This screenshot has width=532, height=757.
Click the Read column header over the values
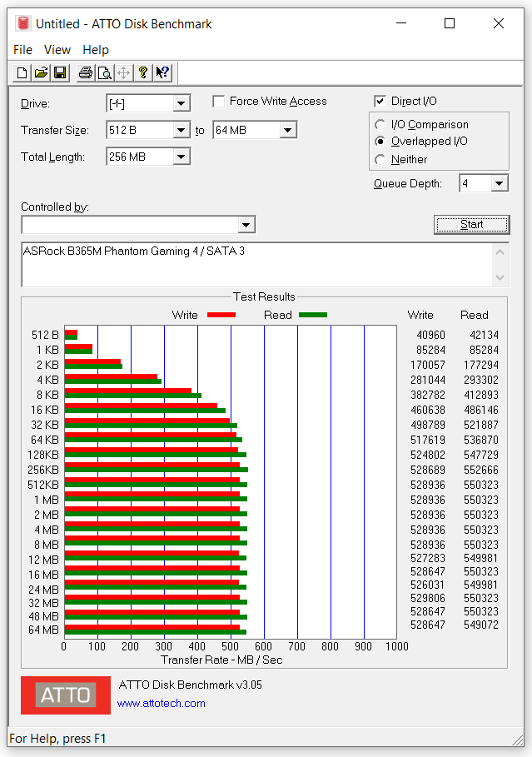[475, 316]
